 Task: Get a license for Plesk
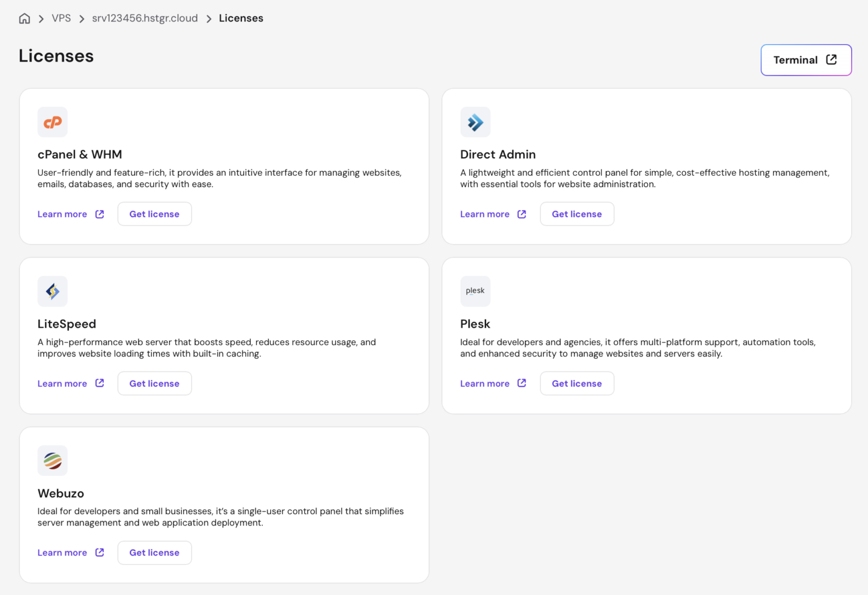[x=577, y=384]
